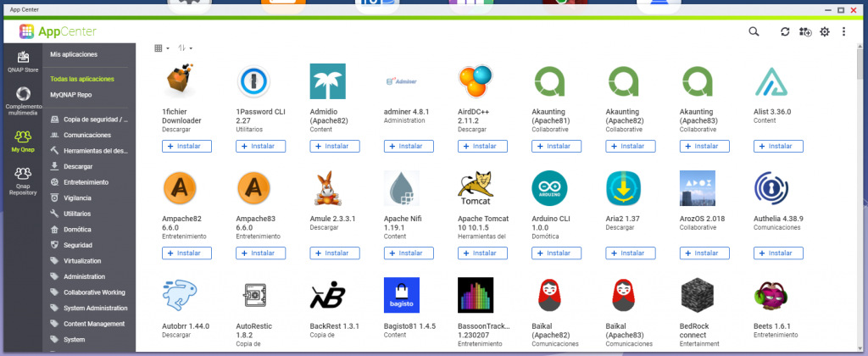Viewport: 868px width, 356px height.
Task: Click the manual install app icon
Action: 804,31
